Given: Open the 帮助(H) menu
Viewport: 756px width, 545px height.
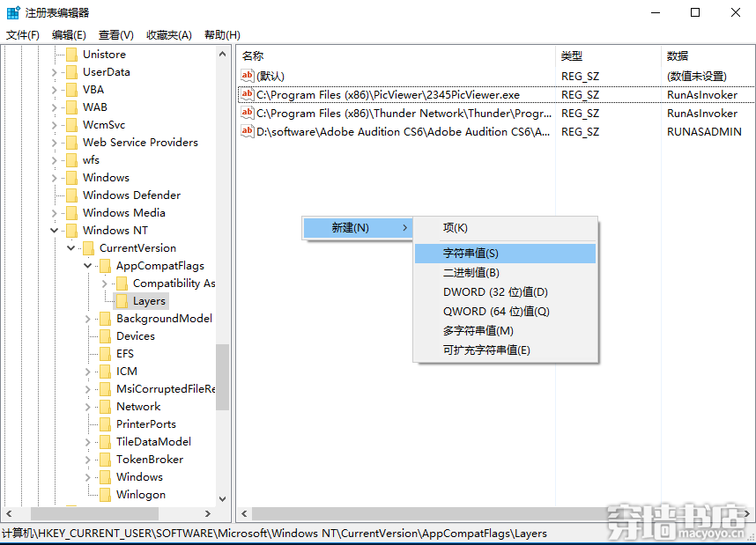Looking at the screenshot, I should pos(222,35).
